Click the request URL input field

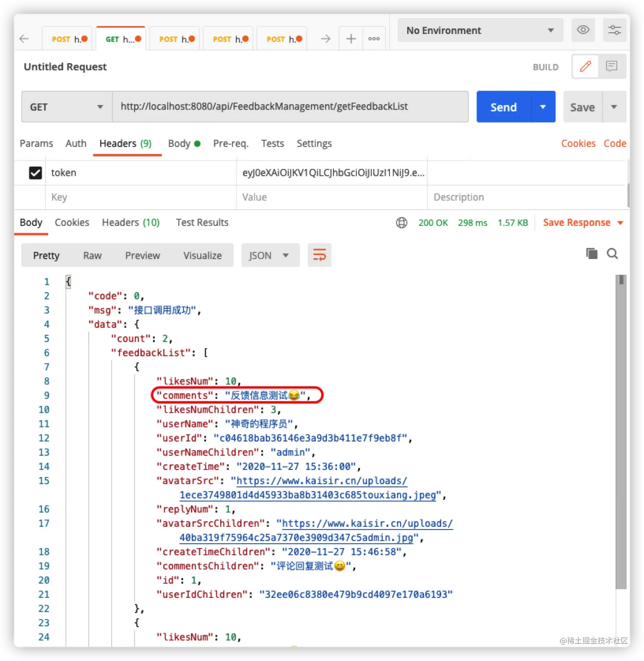[x=290, y=107]
